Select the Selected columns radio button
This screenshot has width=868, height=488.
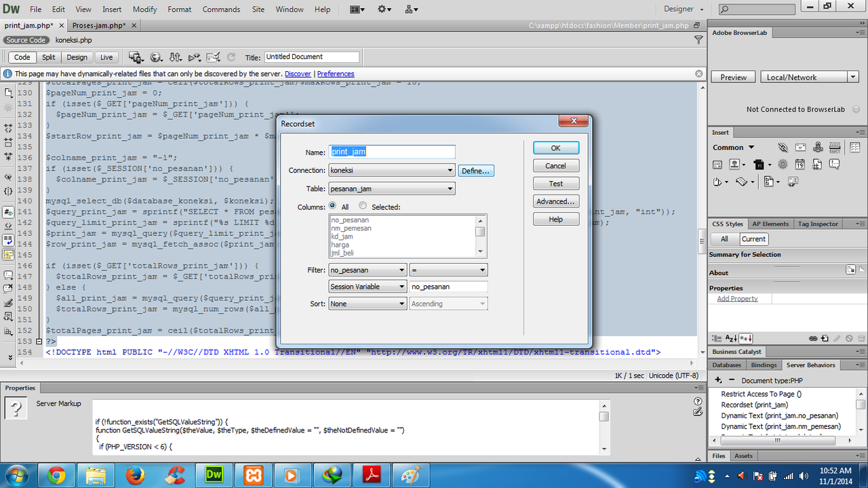tap(363, 207)
